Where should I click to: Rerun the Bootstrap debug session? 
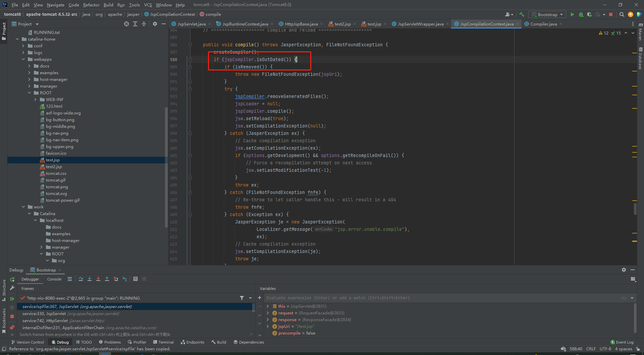(12, 279)
